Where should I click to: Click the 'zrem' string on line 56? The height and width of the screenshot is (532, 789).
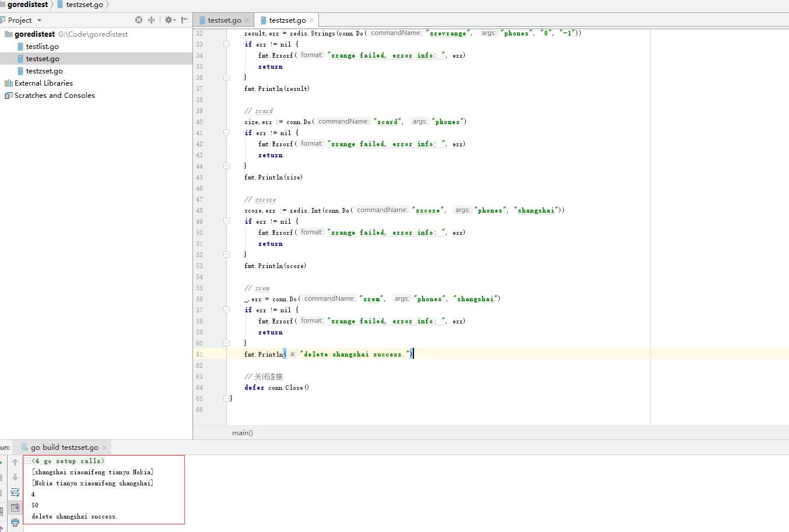[x=371, y=299]
